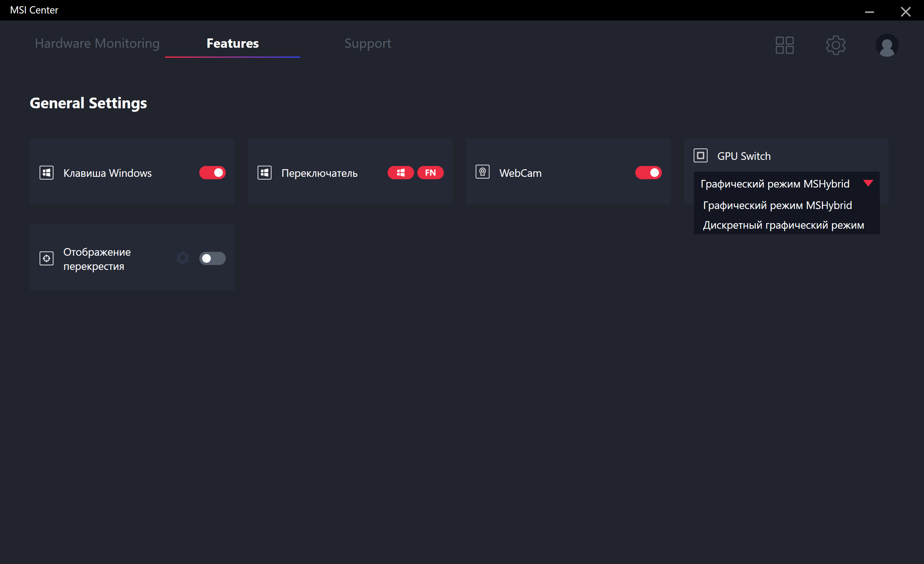This screenshot has width=924, height=564.
Task: Turn off the WebCam toggle
Action: pos(648,173)
